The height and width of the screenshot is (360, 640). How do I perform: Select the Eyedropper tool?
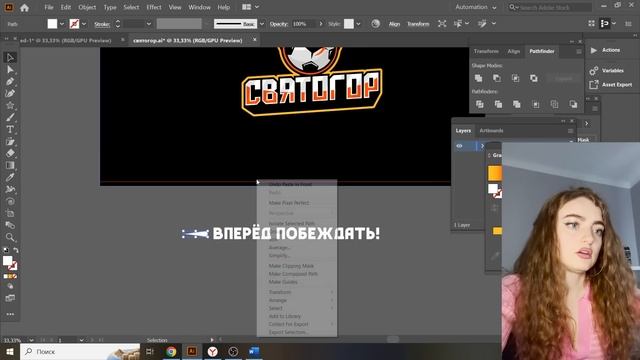click(10, 177)
